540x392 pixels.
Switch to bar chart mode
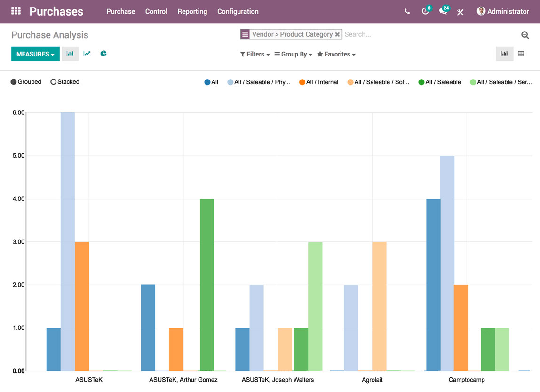70,54
